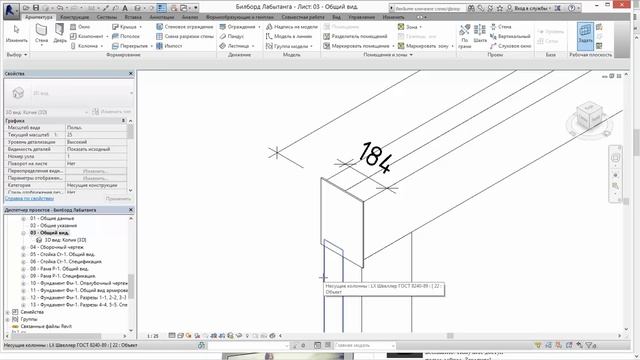Open the Конструкция ribbon tab
640x360 pixels.
[75, 17]
